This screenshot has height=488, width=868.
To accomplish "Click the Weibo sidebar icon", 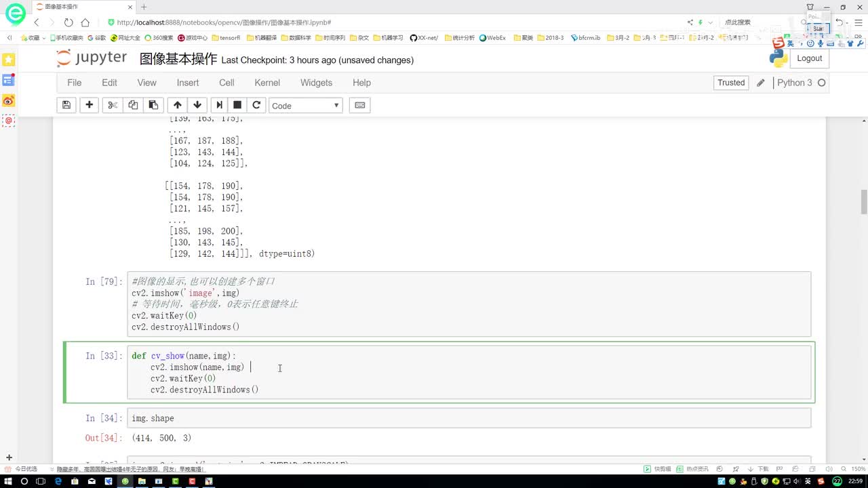I will click(8, 100).
